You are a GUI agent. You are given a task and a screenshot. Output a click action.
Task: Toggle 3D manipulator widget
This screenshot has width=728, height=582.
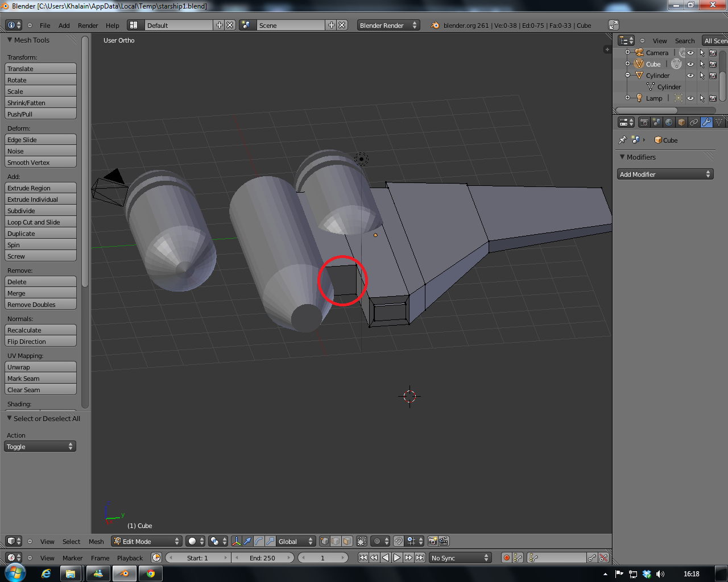[x=236, y=541]
